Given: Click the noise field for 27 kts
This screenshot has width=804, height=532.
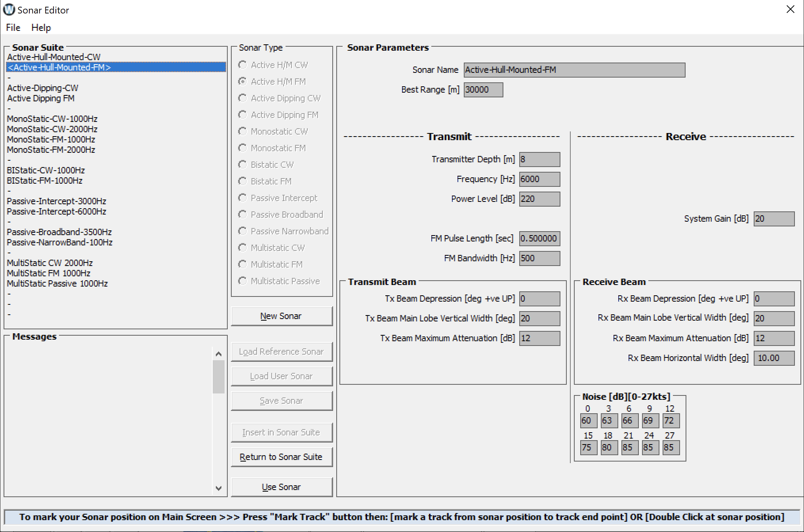Looking at the screenshot, I should pos(671,448).
